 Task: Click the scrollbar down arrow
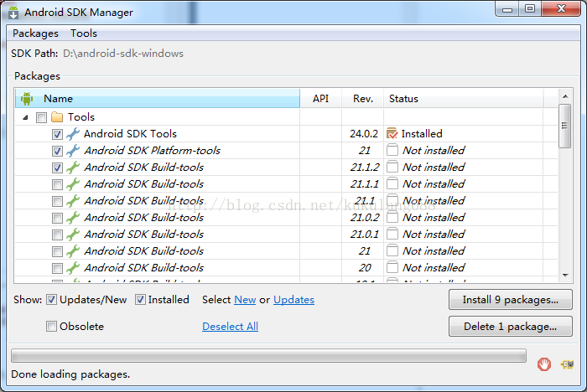click(x=565, y=276)
